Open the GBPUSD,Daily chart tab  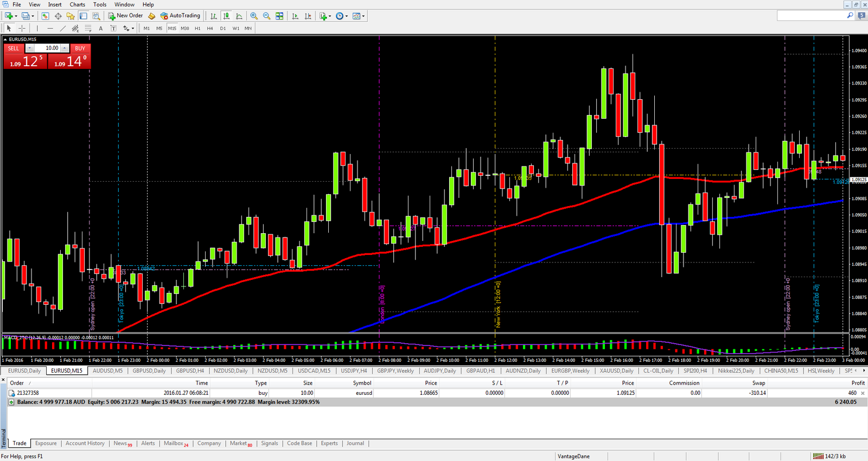[149, 371]
